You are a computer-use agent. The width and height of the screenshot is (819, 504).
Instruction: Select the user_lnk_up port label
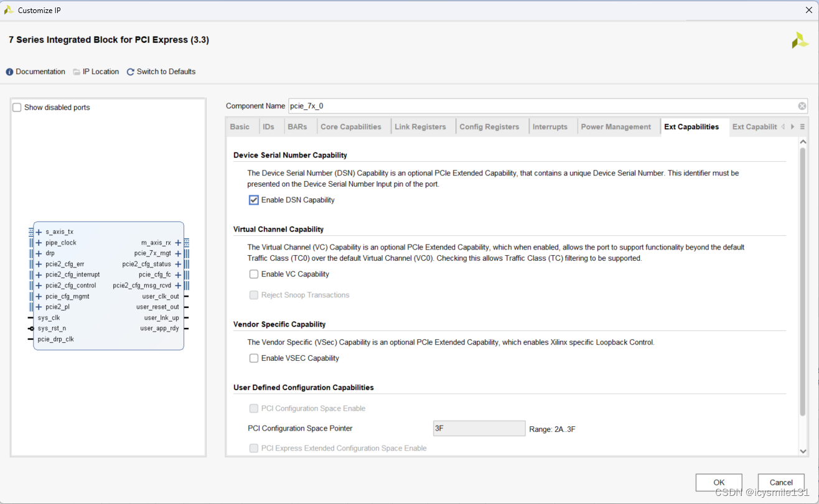click(x=162, y=318)
